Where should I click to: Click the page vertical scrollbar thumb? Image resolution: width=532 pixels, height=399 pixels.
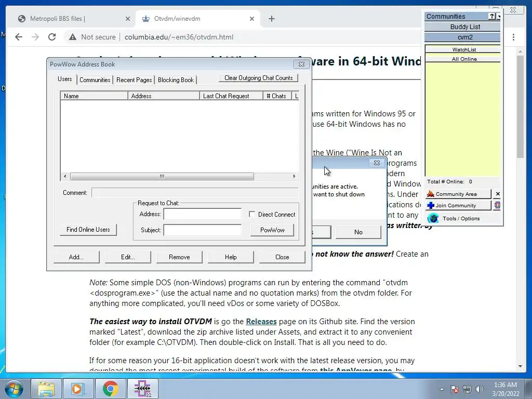pos(520,107)
